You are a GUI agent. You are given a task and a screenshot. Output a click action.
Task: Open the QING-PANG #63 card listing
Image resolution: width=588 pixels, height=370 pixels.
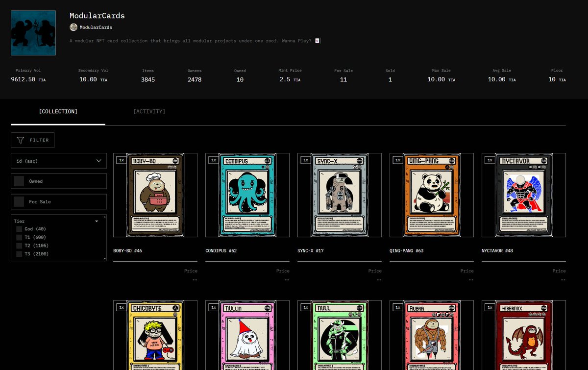tap(431, 195)
